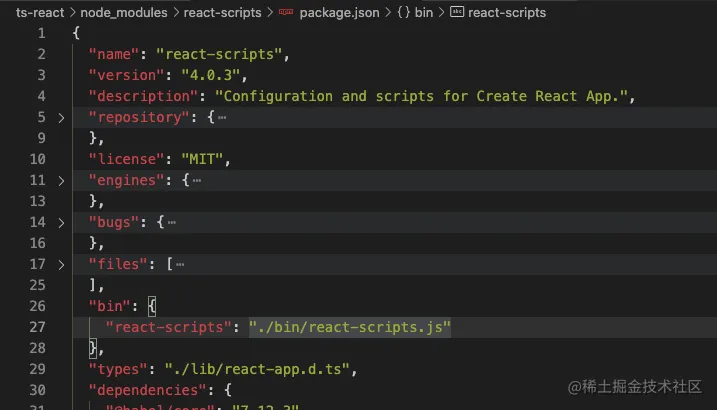Click the abc string icon in breadcrumb
Viewport: 717px width, 410px height.
(x=457, y=12)
